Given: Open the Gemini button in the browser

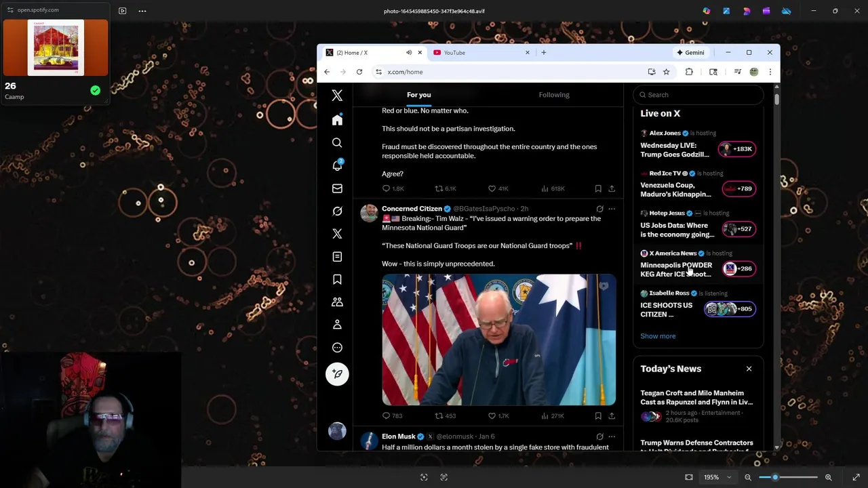Looking at the screenshot, I should pyautogui.click(x=690, y=52).
